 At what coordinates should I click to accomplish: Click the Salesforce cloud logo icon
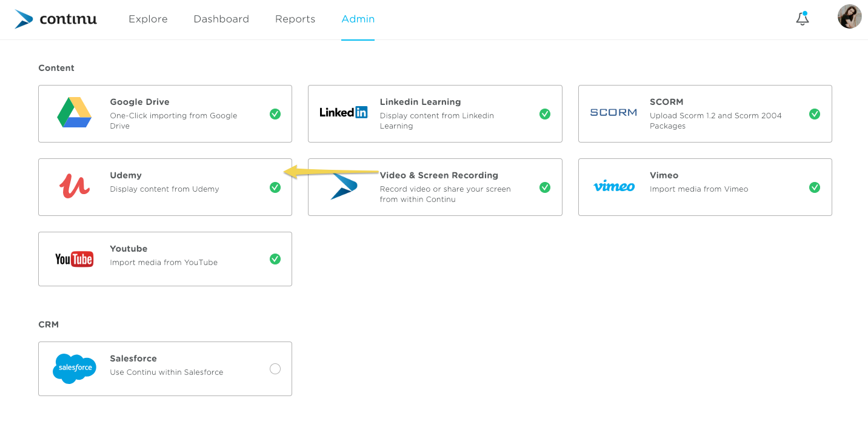[75, 368]
